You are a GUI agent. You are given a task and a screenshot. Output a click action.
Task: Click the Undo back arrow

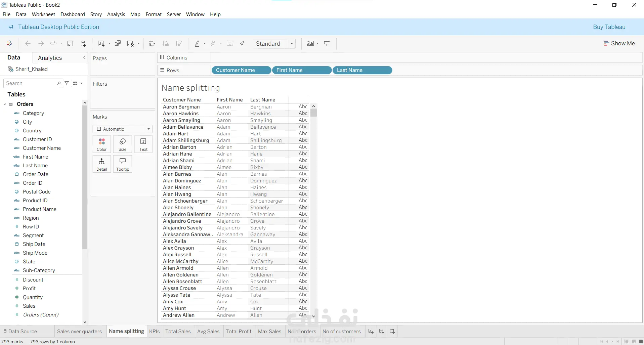point(28,43)
